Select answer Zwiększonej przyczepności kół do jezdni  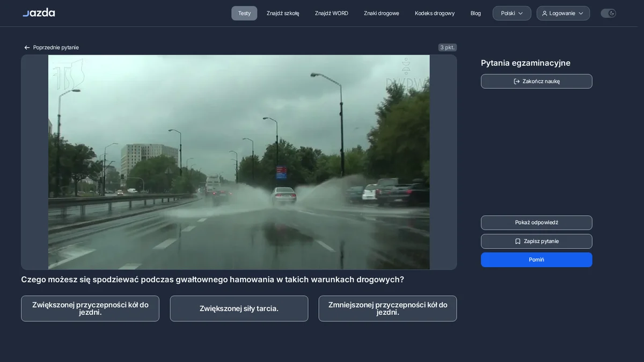tap(90, 308)
